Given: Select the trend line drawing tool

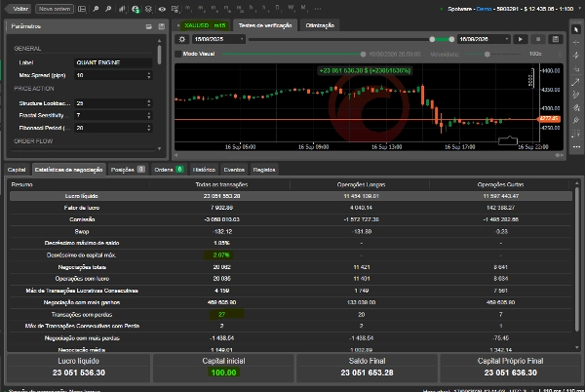Looking at the screenshot, I should tap(576, 83).
